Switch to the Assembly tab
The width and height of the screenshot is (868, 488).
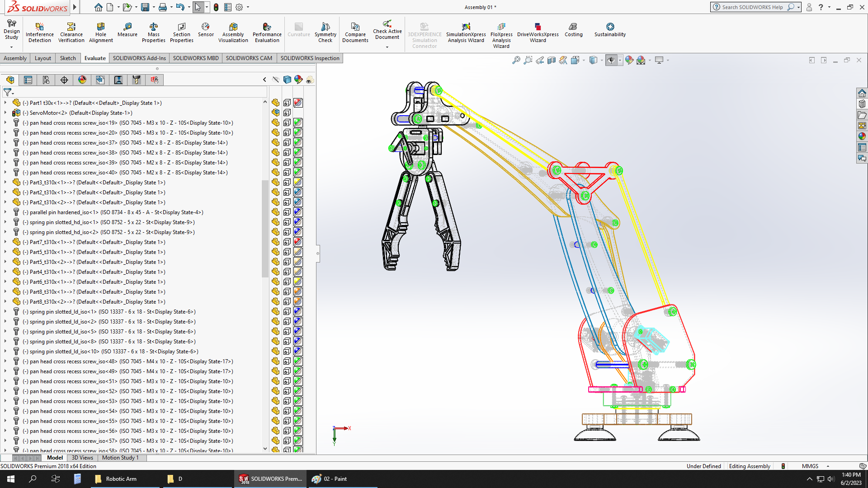tap(15, 58)
